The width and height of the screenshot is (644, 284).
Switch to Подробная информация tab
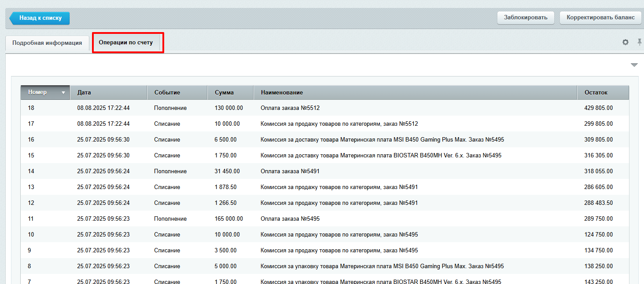[47, 43]
